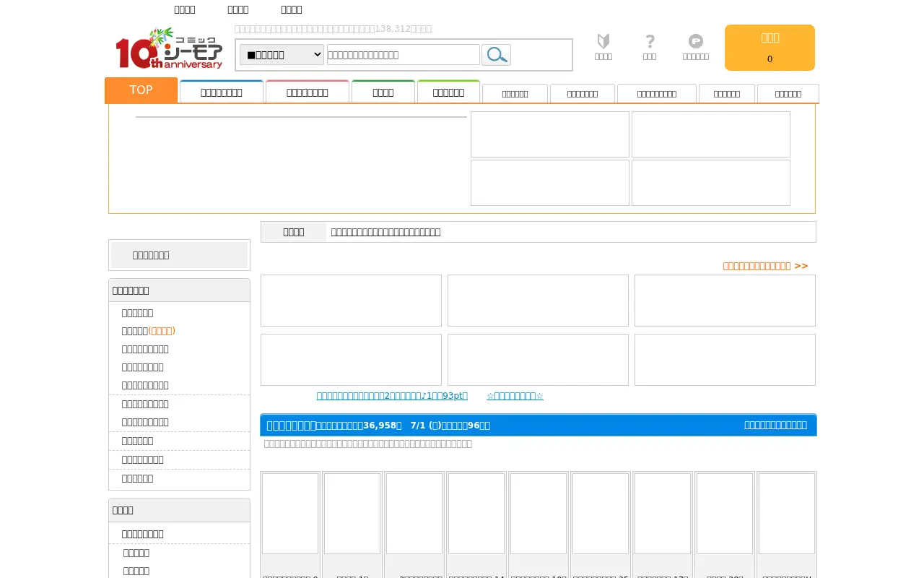924x578 pixels.
Task: Open the book cover captioned with number 25
Action: pyautogui.click(x=601, y=514)
